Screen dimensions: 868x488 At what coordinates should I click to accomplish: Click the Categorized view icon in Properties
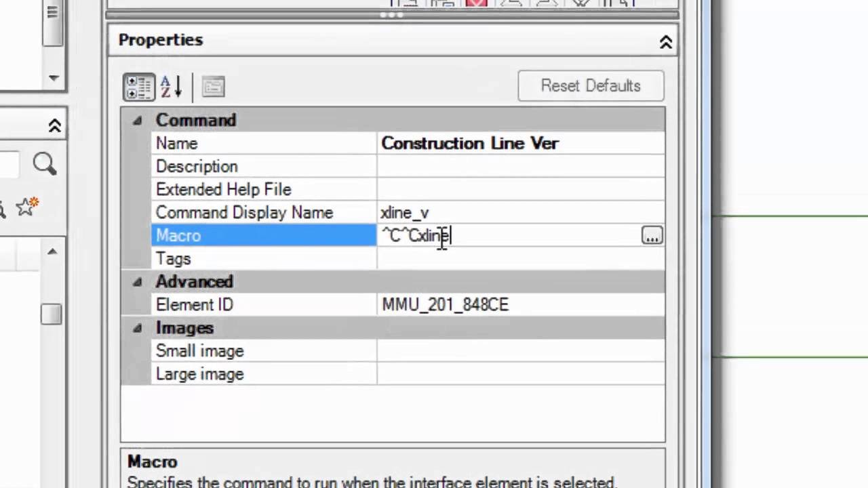tap(139, 87)
